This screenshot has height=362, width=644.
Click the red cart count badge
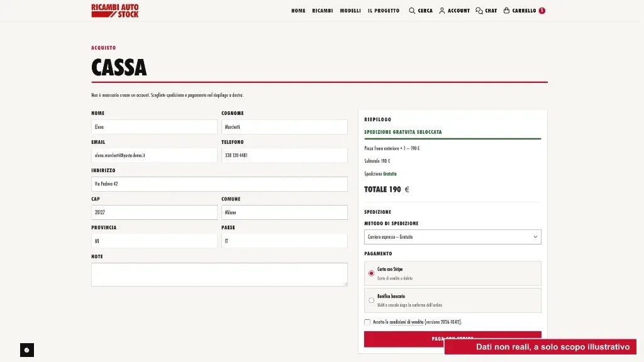click(x=541, y=11)
